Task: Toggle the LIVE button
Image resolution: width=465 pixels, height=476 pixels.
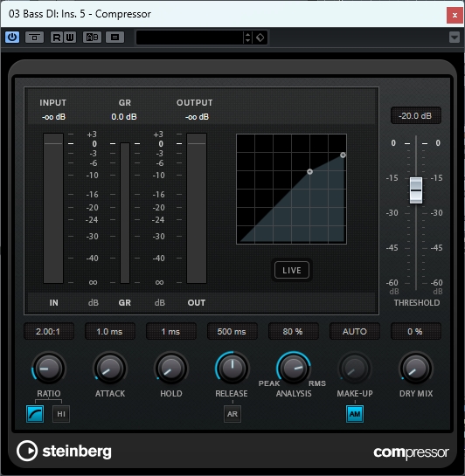Action: (x=292, y=270)
